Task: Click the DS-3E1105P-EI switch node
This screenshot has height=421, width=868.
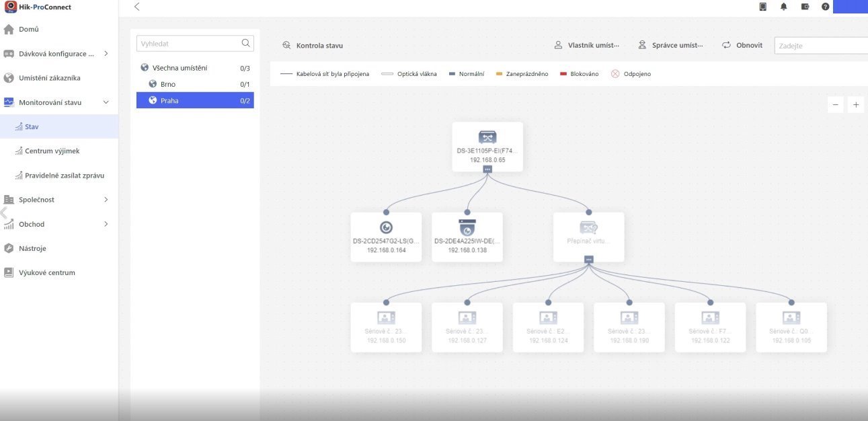Action: pyautogui.click(x=487, y=146)
